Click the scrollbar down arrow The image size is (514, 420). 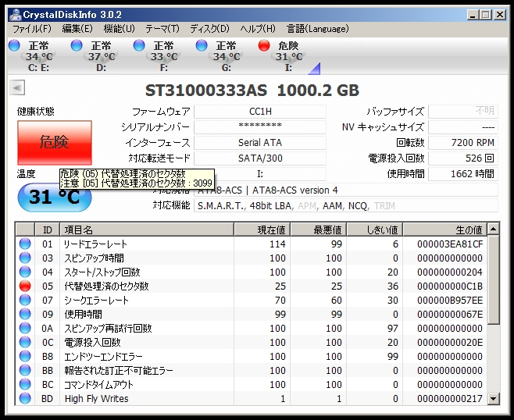(x=494, y=399)
